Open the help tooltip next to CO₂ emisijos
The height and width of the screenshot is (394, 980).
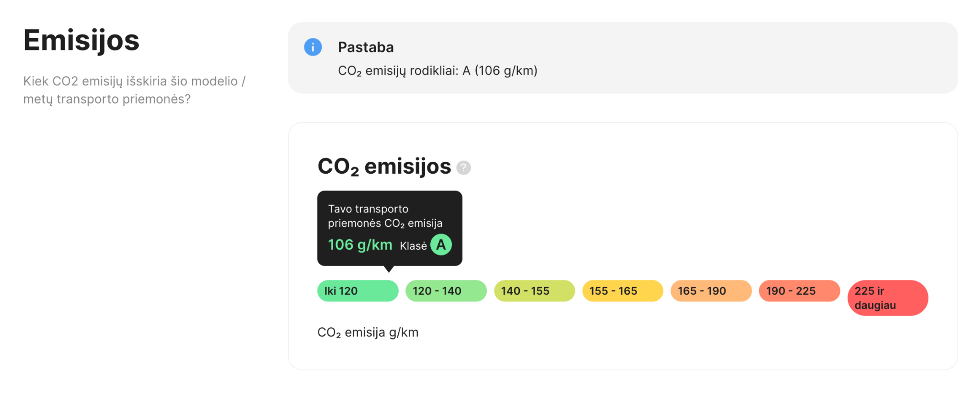(463, 167)
